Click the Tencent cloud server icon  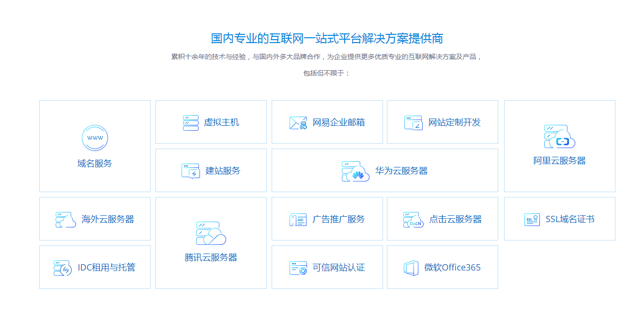[211, 233]
